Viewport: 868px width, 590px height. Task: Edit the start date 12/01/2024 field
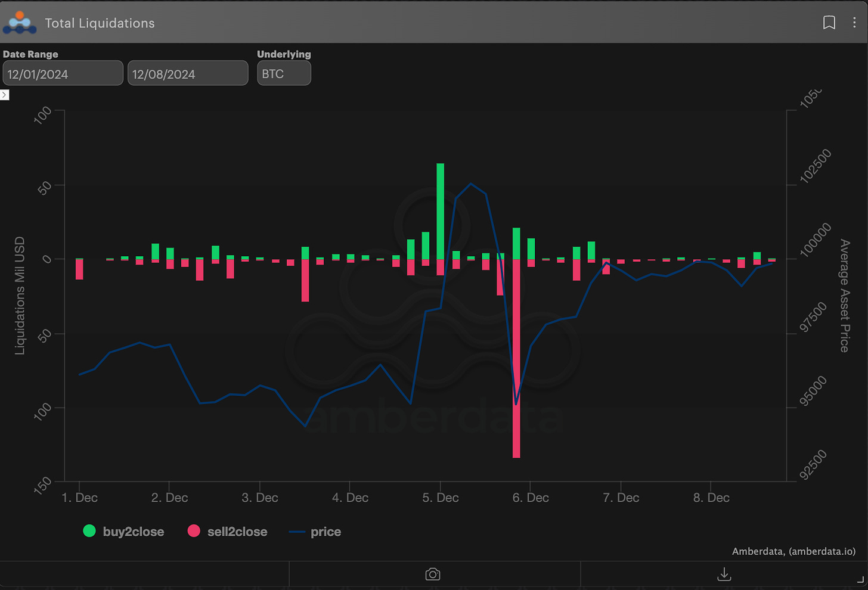tap(63, 73)
